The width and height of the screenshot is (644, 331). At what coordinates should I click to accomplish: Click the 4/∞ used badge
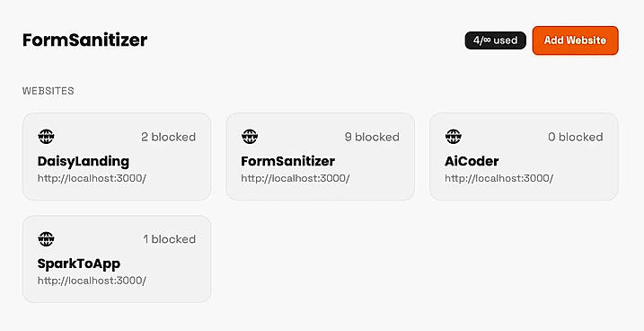coord(495,40)
